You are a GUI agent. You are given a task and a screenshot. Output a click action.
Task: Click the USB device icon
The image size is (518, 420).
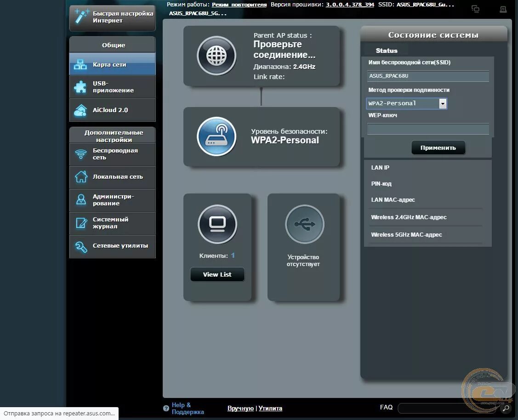[x=305, y=224]
